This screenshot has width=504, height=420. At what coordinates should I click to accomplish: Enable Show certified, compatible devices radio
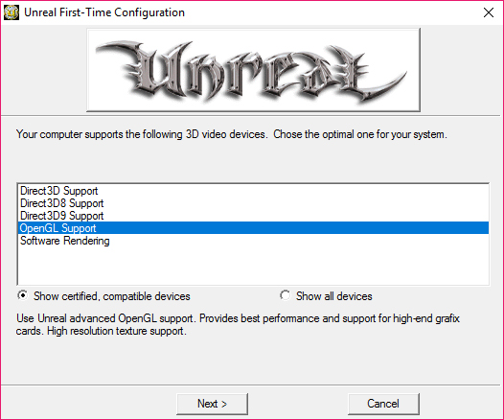coord(23,295)
